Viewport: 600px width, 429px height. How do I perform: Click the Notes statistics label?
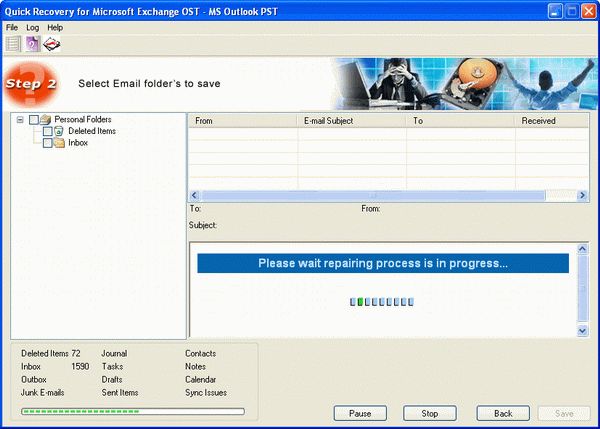195,367
